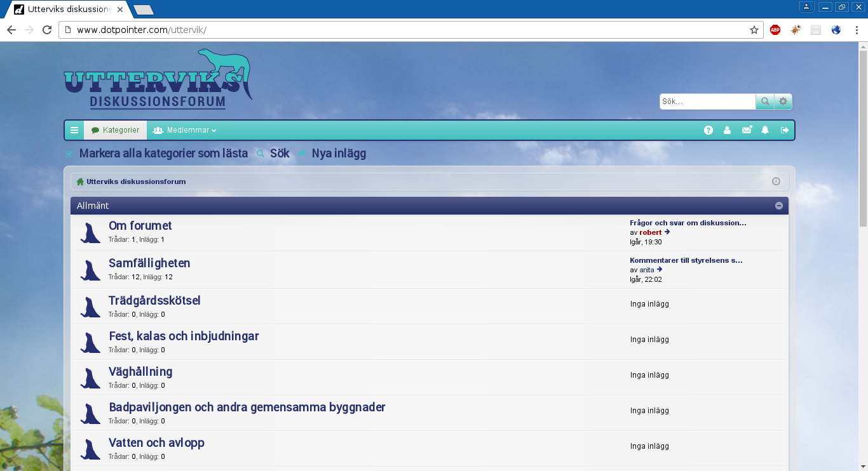Image resolution: width=868 pixels, height=471 pixels.
Task: Select the Kategorier tab
Action: (116, 130)
